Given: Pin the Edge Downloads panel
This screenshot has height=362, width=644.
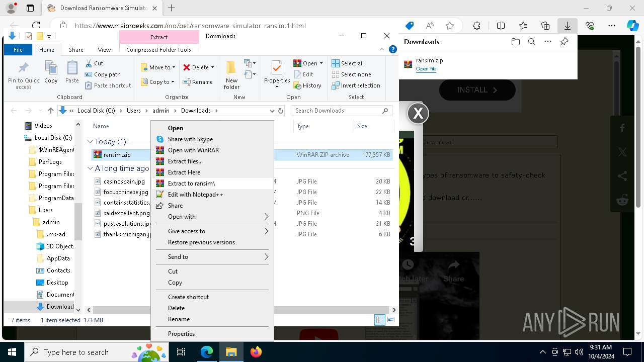Looking at the screenshot, I should (564, 42).
